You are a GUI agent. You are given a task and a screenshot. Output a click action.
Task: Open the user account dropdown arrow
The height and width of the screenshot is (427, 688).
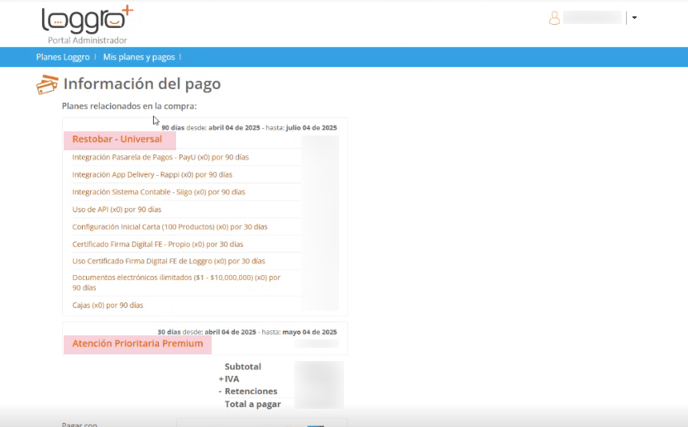point(634,18)
